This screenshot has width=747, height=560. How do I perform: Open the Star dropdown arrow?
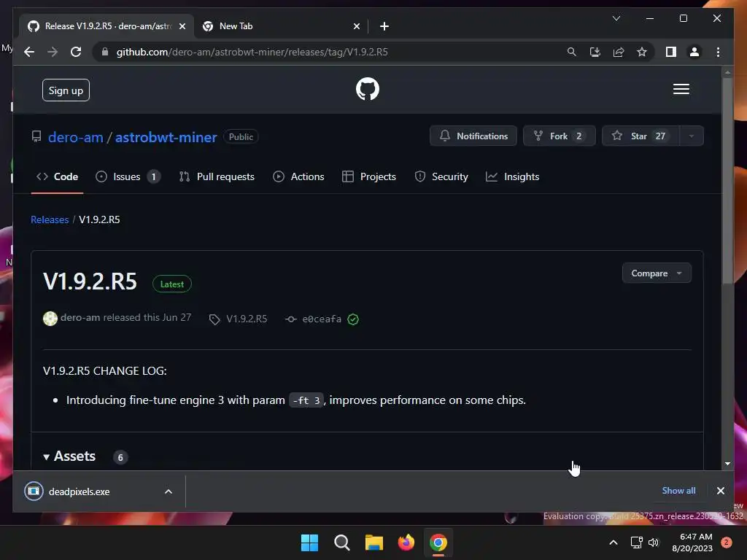[x=692, y=136]
